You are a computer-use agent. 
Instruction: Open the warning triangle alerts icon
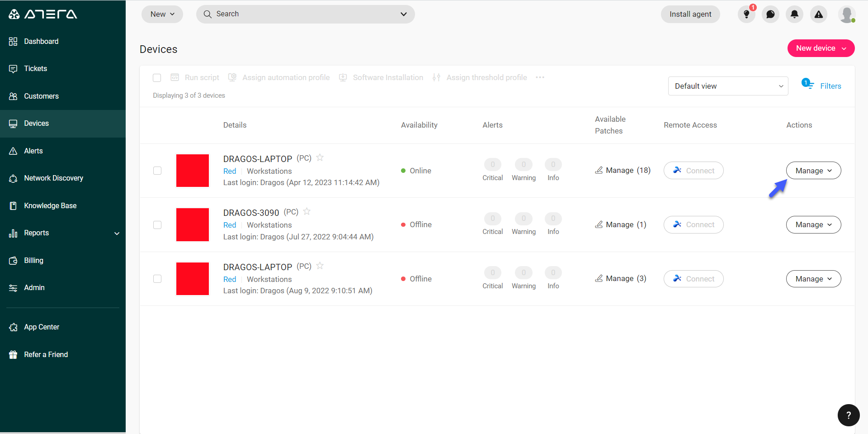pos(818,14)
